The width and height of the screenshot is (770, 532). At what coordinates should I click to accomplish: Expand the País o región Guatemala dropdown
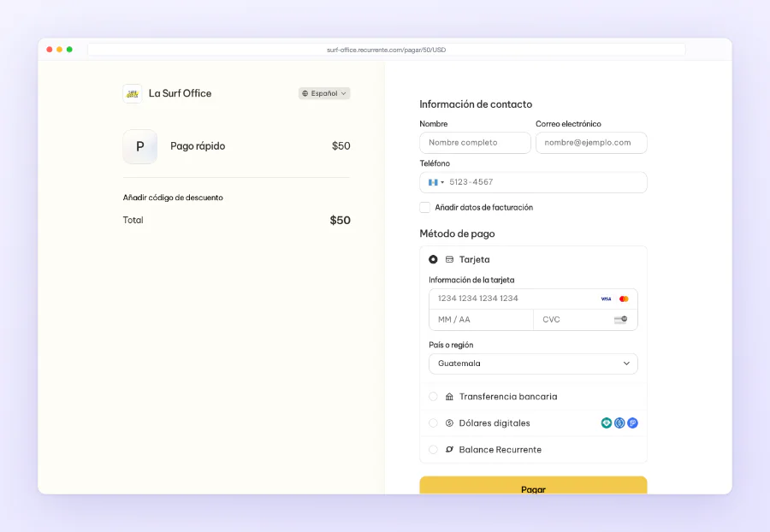[533, 364]
